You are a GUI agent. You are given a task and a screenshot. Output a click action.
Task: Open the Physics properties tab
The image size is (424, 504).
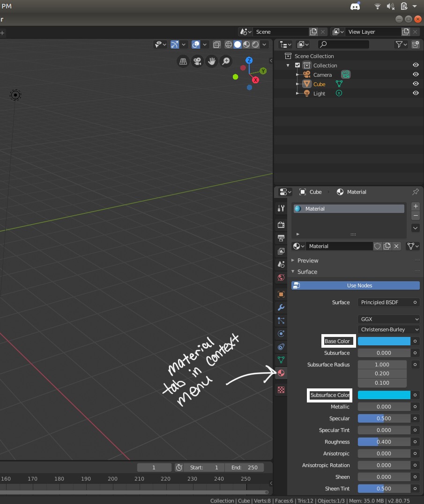281,334
